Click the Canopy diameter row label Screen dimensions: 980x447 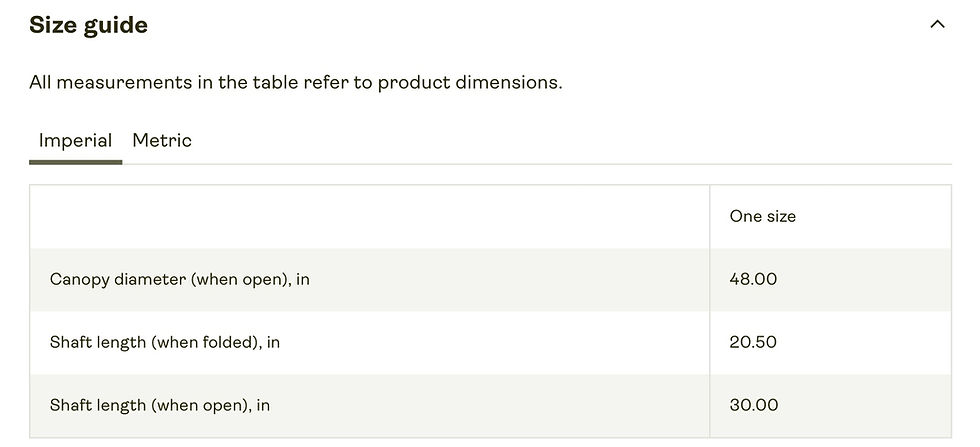click(180, 279)
